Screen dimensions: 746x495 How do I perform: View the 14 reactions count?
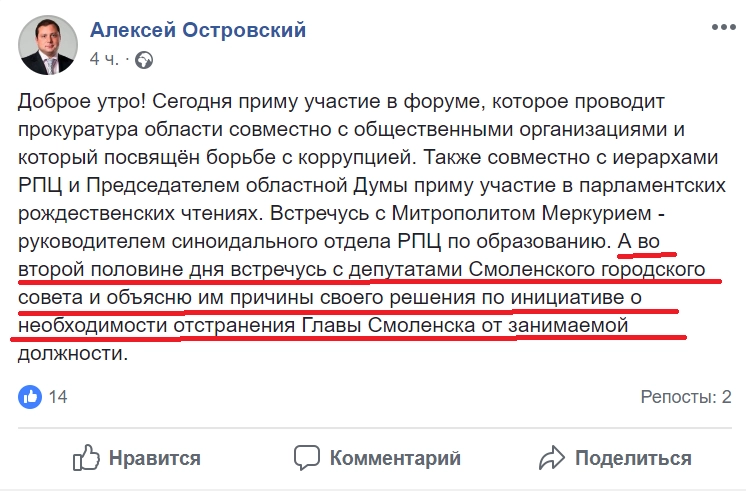[58, 397]
